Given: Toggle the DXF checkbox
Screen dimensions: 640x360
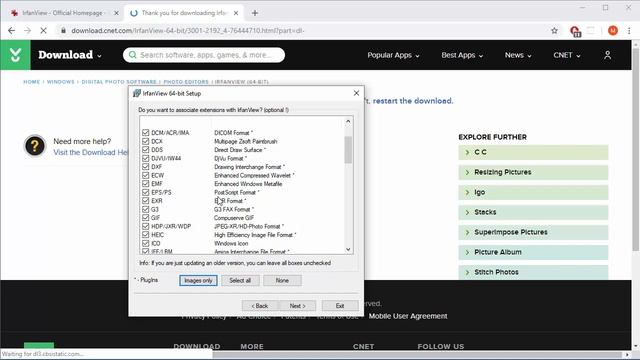Looking at the screenshot, I should click(146, 167).
